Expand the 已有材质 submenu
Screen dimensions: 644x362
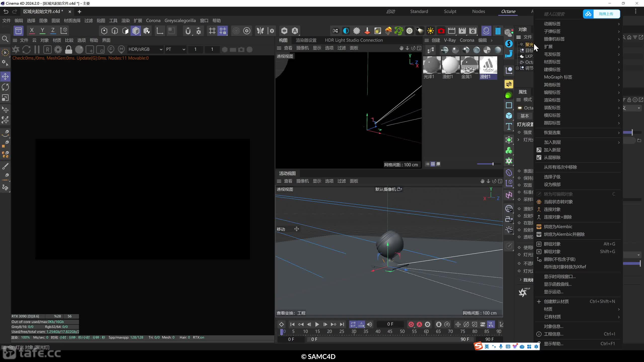(x=578, y=316)
